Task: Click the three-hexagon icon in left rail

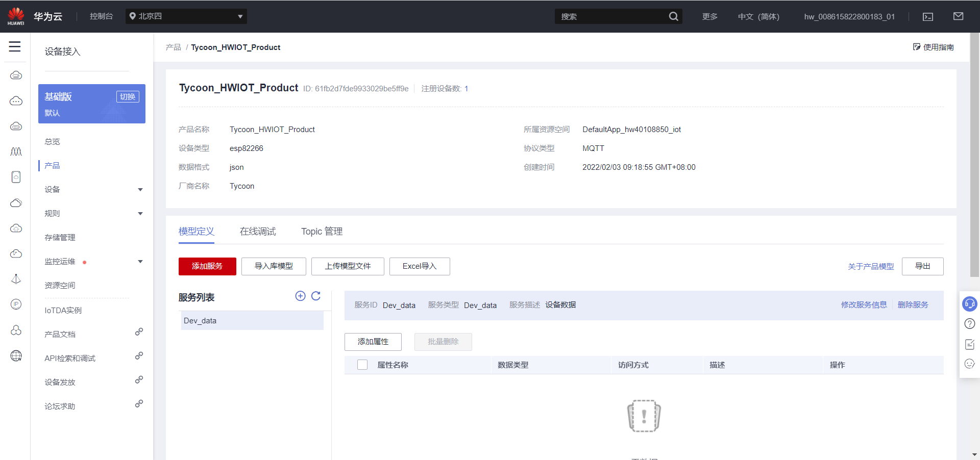Action: coord(16,330)
